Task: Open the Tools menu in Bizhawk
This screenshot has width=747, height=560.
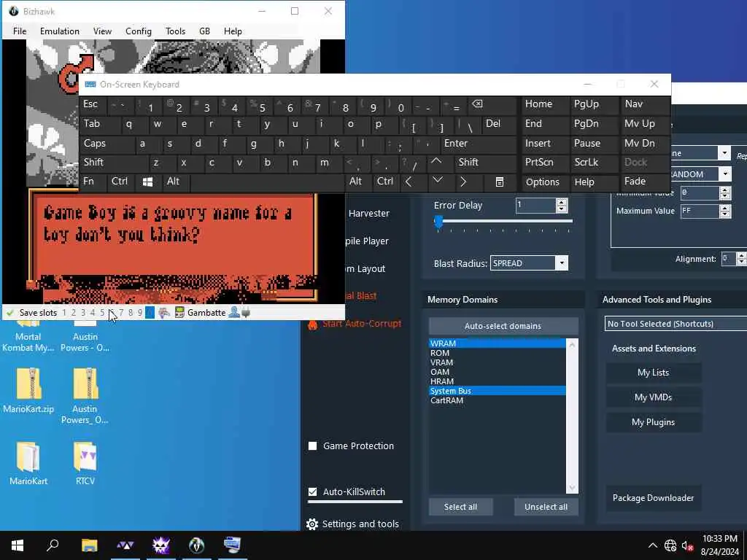Action: tap(175, 31)
